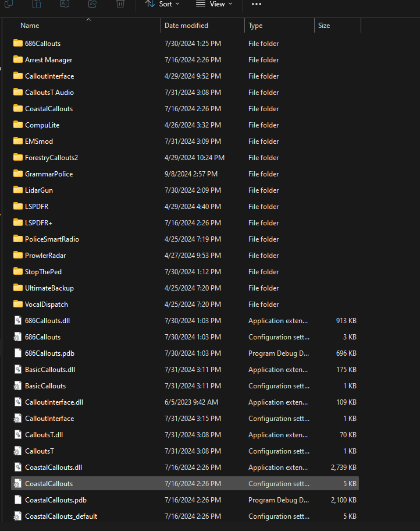Click the CoastalCallouts.dll file name

[54, 468]
